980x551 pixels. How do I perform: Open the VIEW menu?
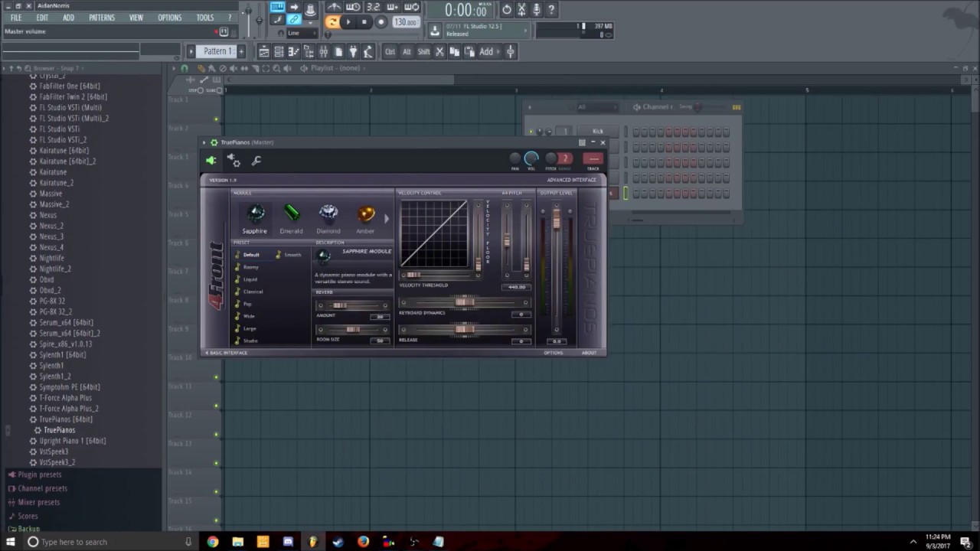point(136,18)
